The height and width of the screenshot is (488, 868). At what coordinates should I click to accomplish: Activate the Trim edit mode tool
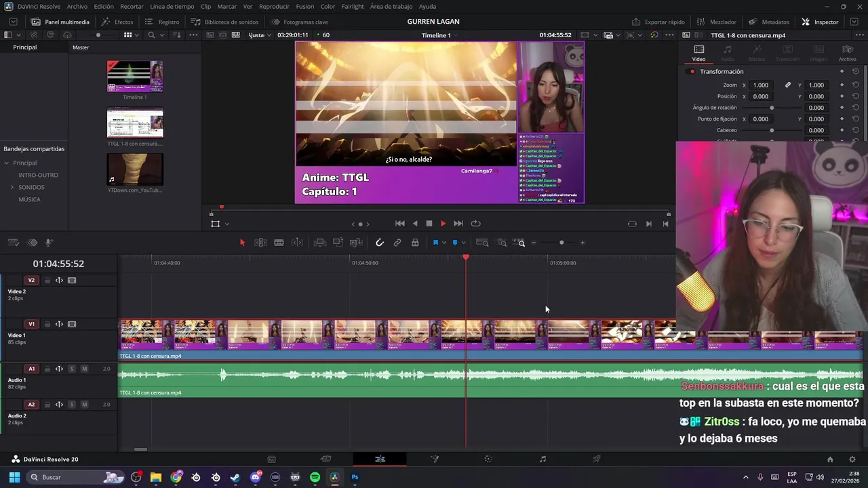[x=260, y=243]
